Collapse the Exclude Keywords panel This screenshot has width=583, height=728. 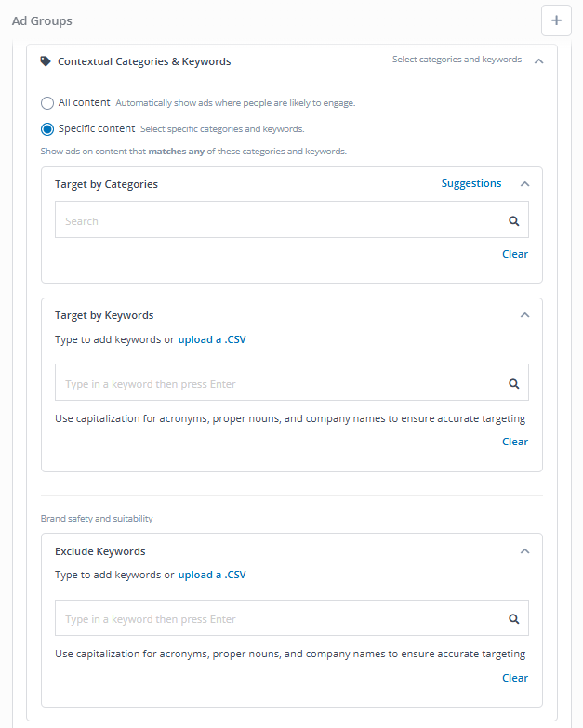tap(525, 551)
